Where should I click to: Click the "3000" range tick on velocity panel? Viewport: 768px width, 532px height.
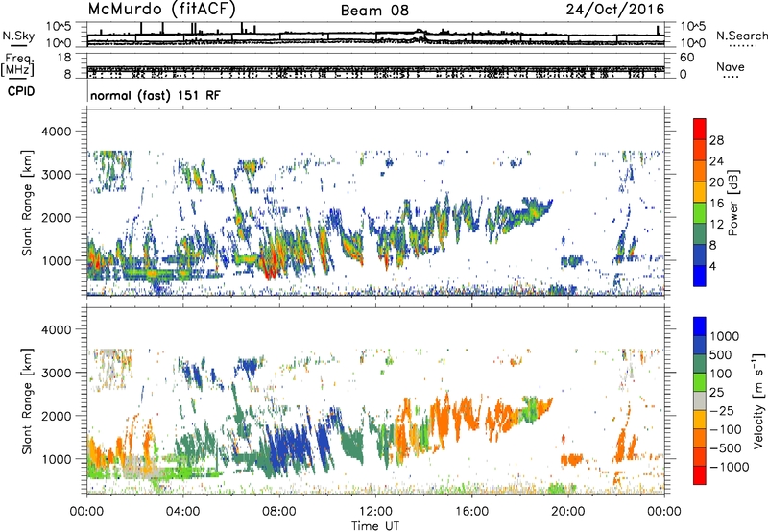(x=57, y=373)
